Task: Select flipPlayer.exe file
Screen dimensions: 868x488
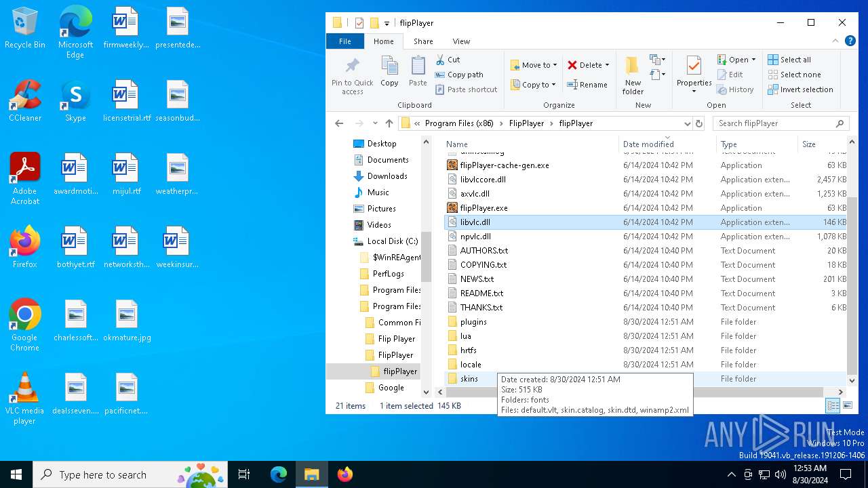Action: coord(484,208)
